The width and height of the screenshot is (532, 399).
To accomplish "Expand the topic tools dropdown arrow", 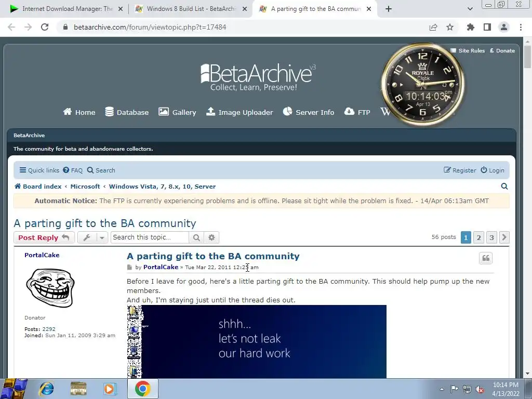I will 102,237.
